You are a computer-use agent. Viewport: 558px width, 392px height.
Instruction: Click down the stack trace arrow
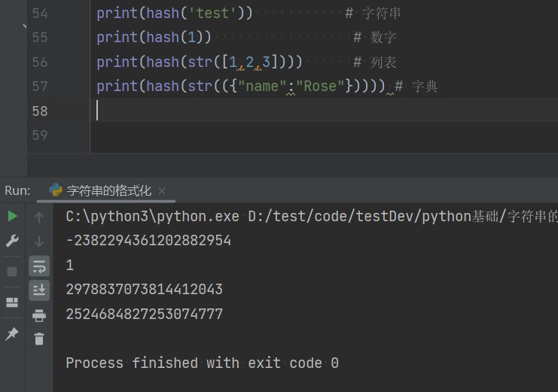point(39,242)
